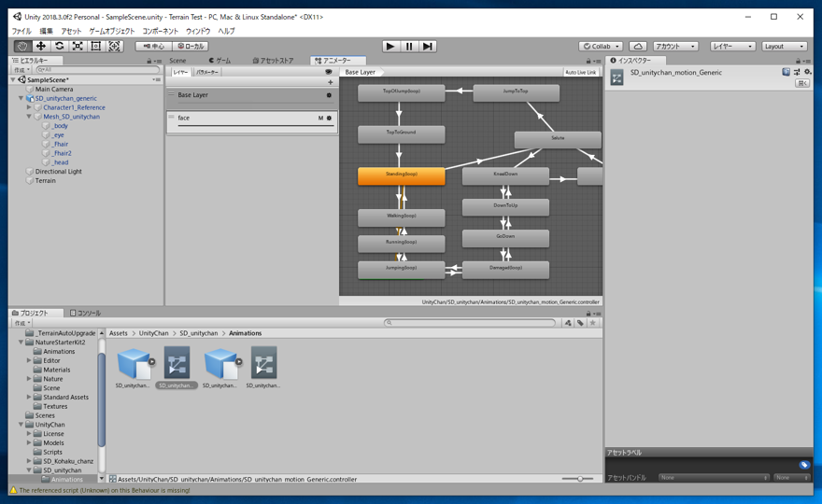This screenshot has height=504, width=822.
Task: Toggle Local coordinate button
Action: point(191,46)
